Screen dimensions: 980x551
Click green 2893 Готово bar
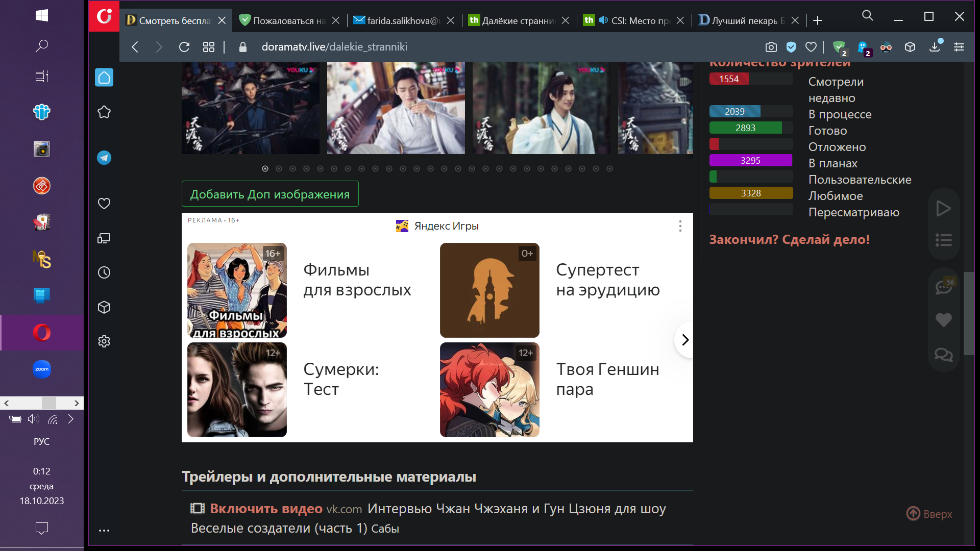746,128
